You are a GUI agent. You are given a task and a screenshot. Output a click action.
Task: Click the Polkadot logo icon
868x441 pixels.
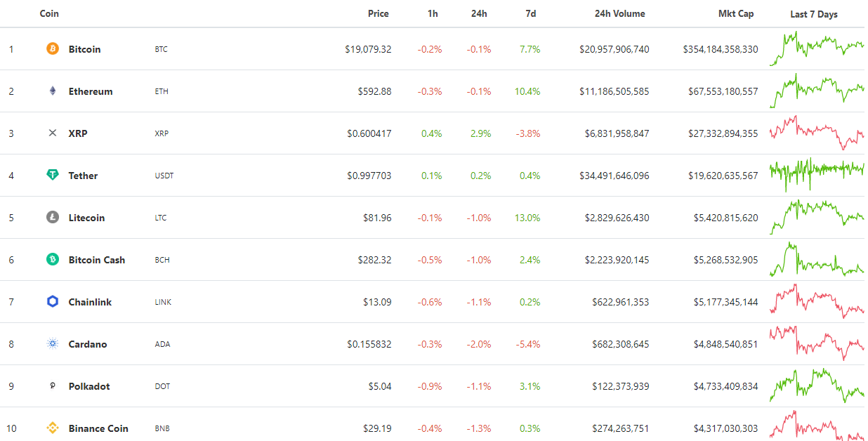(x=53, y=386)
